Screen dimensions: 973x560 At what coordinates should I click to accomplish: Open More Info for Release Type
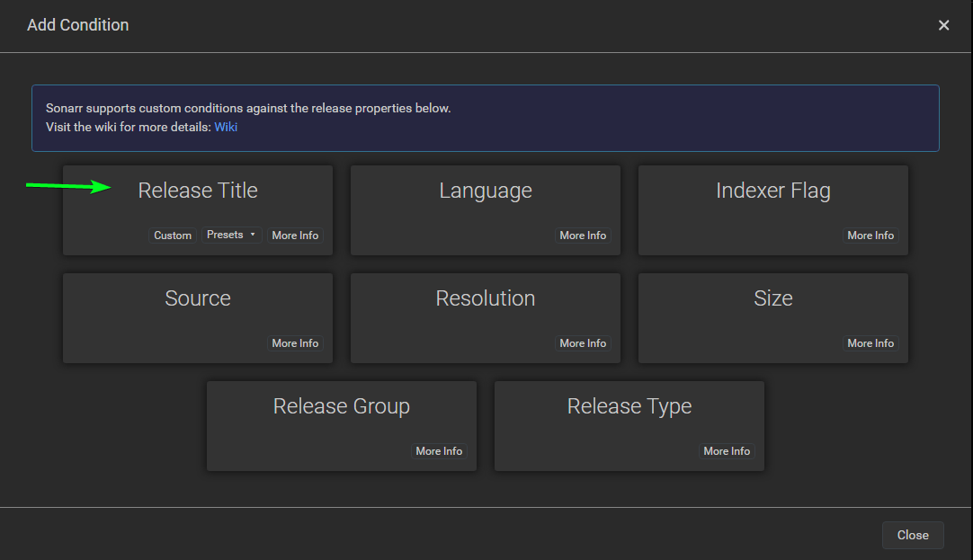[x=727, y=451]
